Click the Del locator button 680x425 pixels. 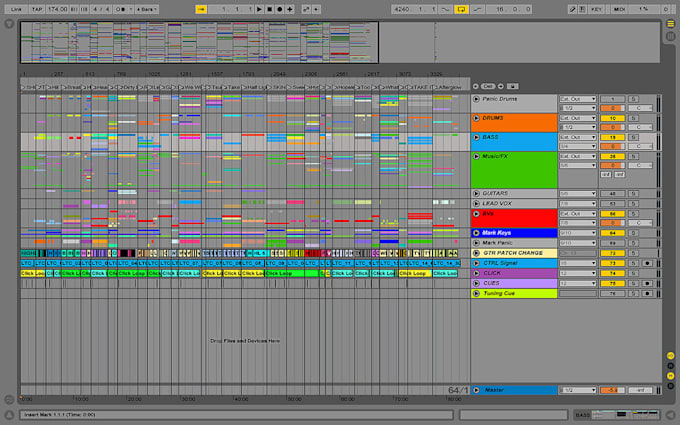pyautogui.click(x=488, y=86)
